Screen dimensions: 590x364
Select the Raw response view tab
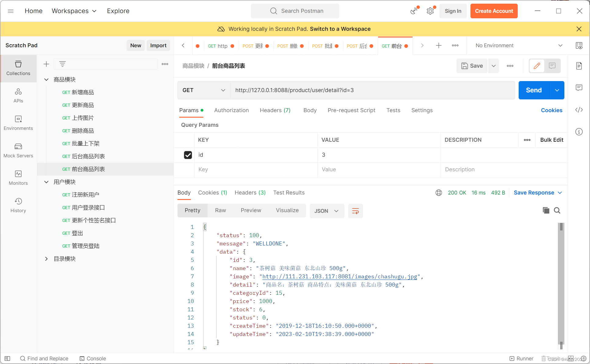[x=220, y=210]
